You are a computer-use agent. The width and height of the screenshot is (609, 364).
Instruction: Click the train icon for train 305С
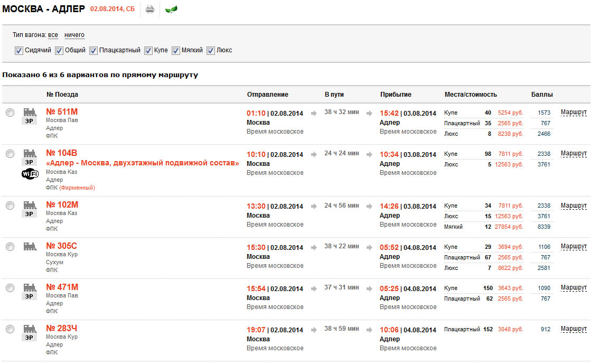pyautogui.click(x=30, y=246)
